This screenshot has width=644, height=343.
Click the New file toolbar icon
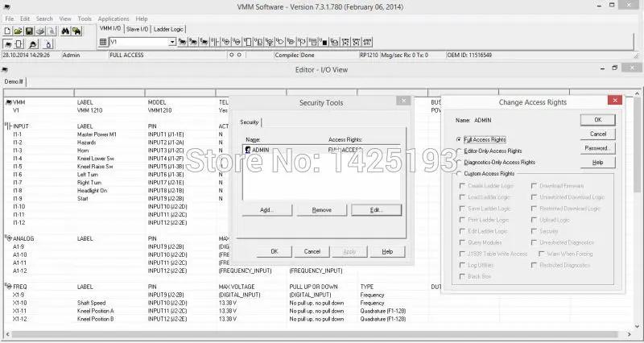pyautogui.click(x=7, y=31)
